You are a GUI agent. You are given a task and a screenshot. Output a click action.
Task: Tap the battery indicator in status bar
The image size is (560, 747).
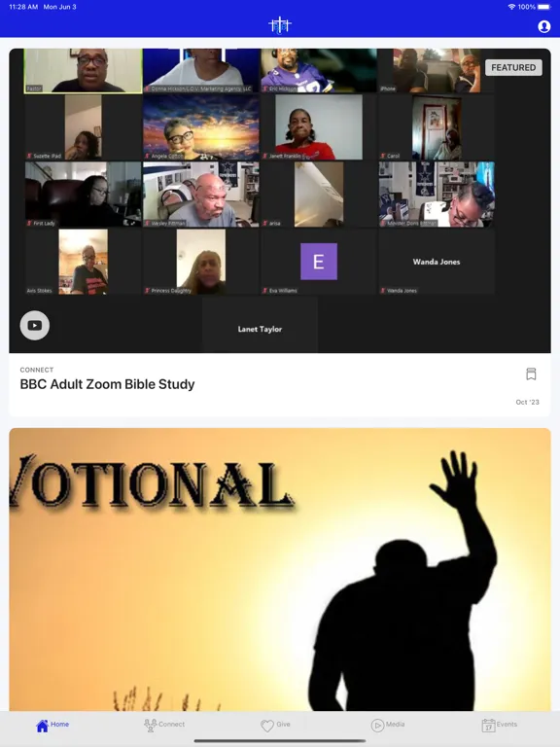click(x=544, y=7)
